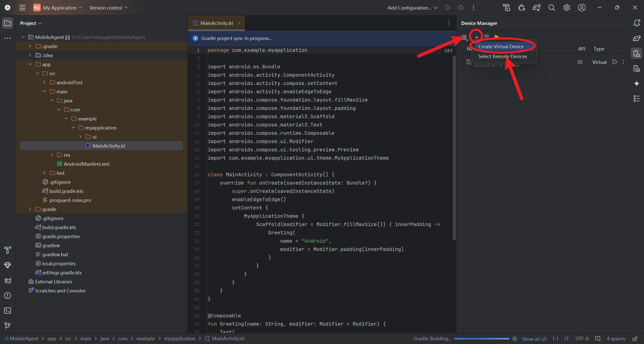Open Add Configuration dropdown
This screenshot has height=344, width=644.
pos(412,8)
